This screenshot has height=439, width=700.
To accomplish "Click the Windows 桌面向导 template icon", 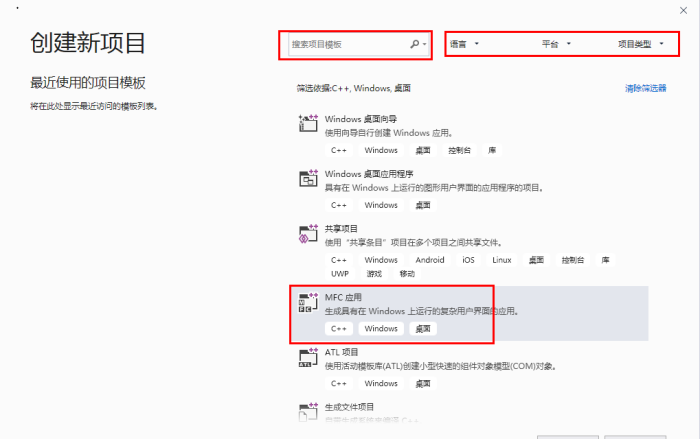I will click(x=308, y=123).
